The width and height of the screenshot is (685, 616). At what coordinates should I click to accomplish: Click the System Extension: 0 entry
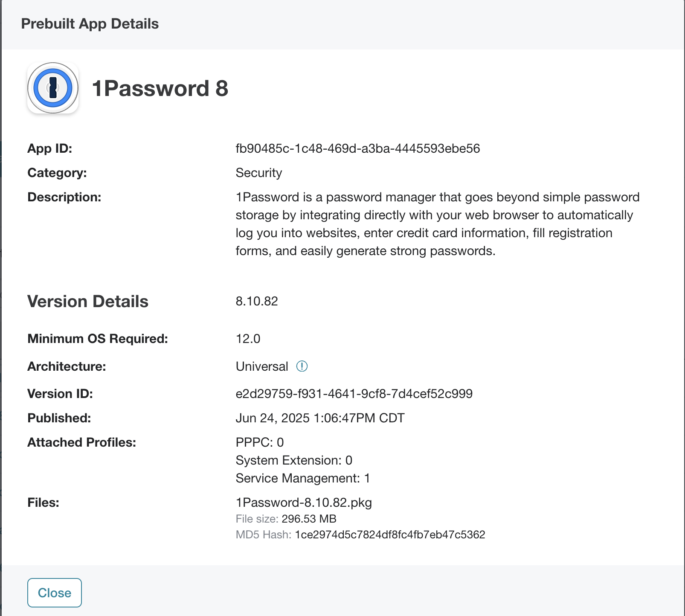pos(294,460)
